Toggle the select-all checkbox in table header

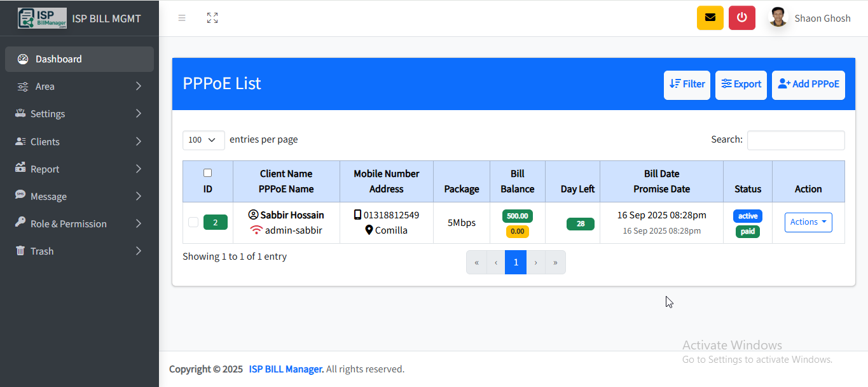[x=207, y=173]
